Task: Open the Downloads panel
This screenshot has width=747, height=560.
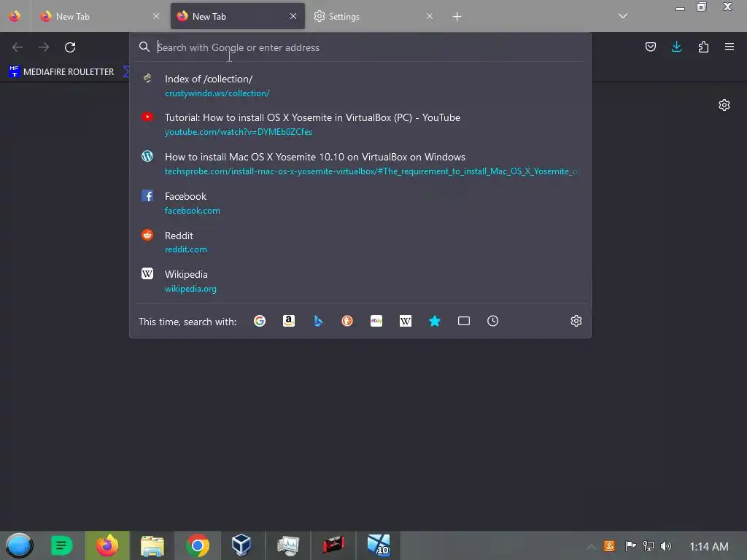Action: tap(676, 47)
